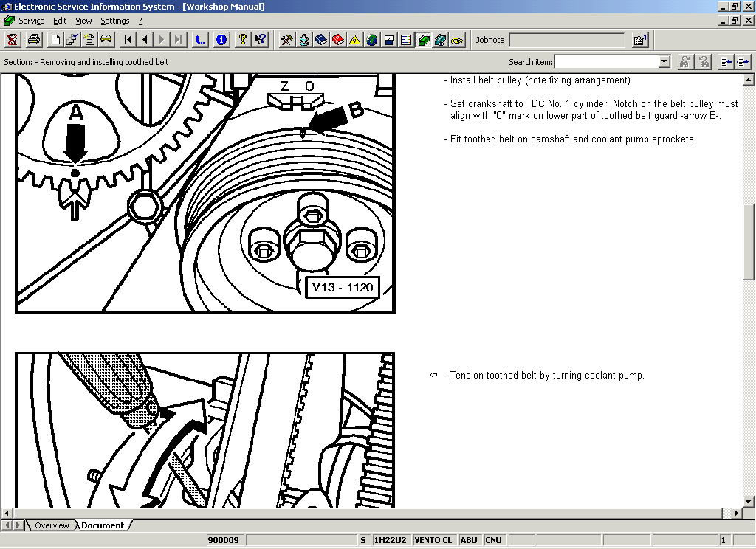Open the Service menu
Viewport: 756px width, 549px height.
[x=31, y=21]
